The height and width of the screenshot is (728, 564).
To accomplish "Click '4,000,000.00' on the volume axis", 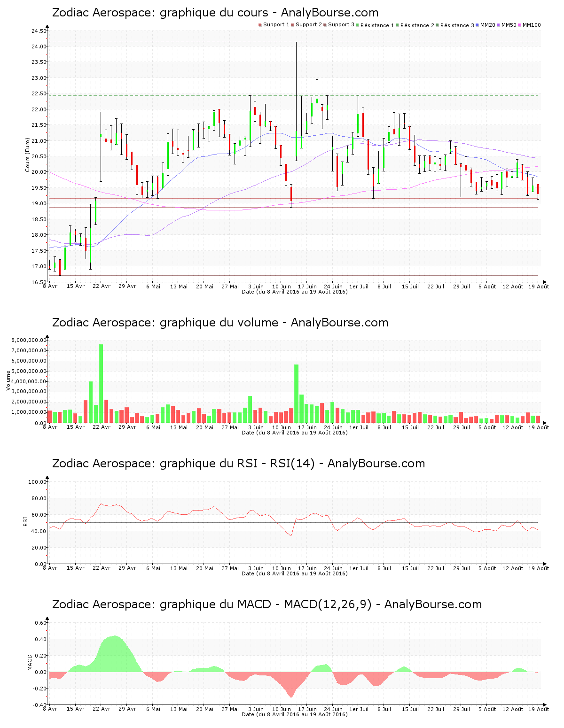I will click(29, 381).
